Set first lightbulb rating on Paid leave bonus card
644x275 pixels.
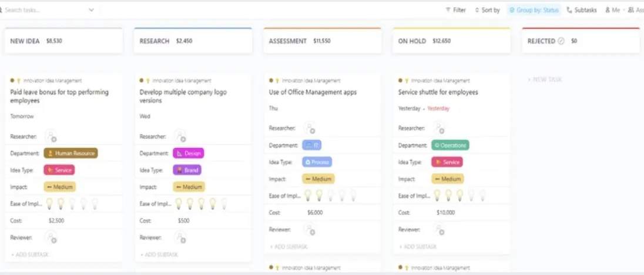[50, 203]
